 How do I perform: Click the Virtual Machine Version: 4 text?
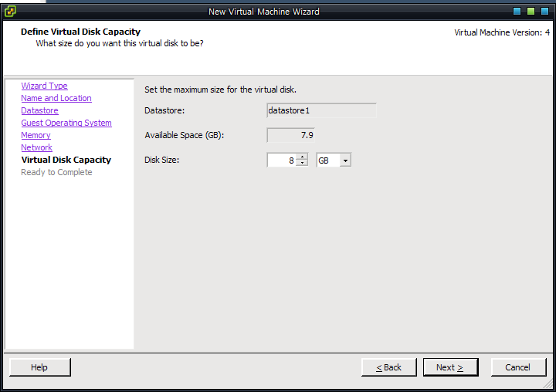click(502, 32)
